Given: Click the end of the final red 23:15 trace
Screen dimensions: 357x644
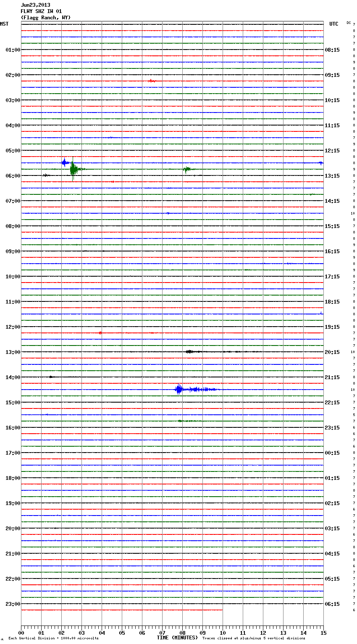Looking at the screenshot, I should point(222,610).
